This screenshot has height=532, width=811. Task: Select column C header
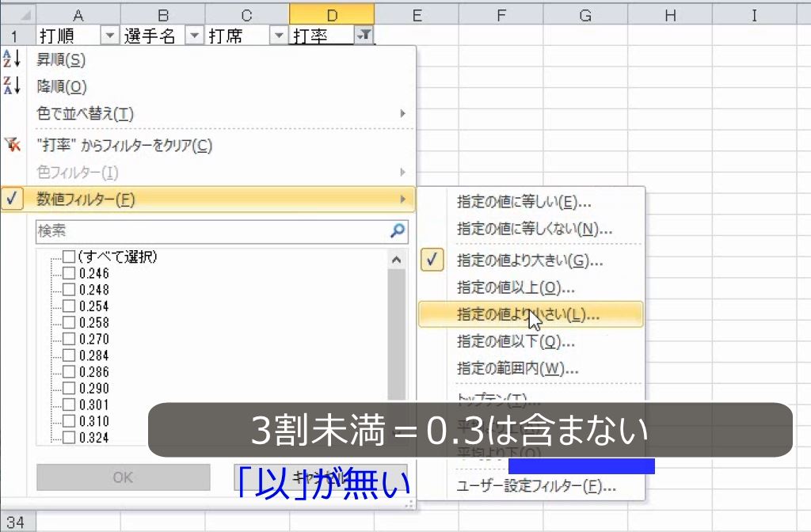(247, 15)
